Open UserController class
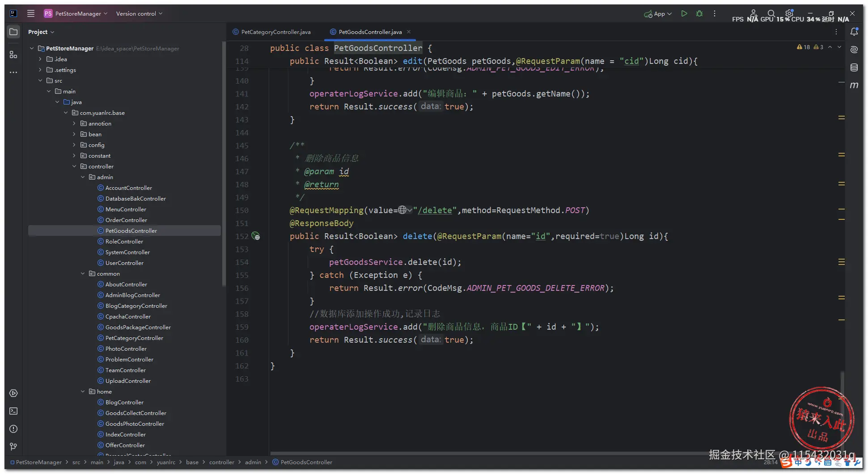This screenshot has width=868, height=474. coord(124,263)
